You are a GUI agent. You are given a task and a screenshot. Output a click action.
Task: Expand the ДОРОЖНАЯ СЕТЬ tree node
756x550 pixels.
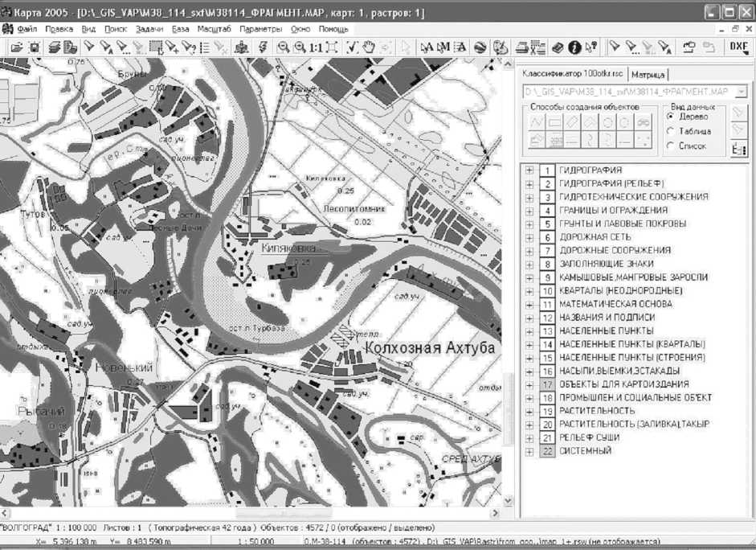pos(529,237)
